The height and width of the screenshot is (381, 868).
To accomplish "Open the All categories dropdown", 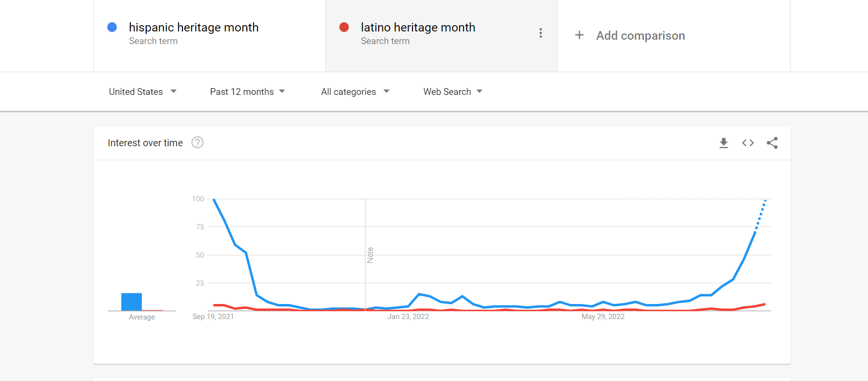I will tap(355, 91).
